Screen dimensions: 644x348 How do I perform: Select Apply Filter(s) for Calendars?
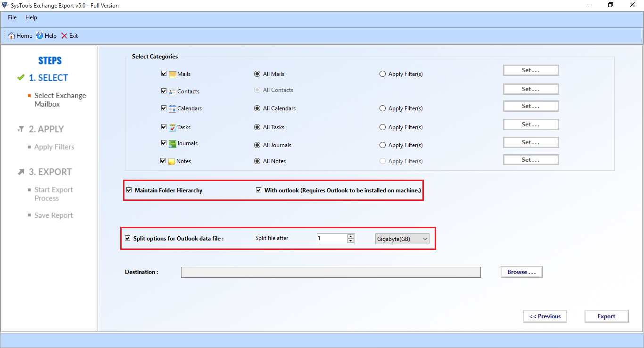[x=383, y=108]
